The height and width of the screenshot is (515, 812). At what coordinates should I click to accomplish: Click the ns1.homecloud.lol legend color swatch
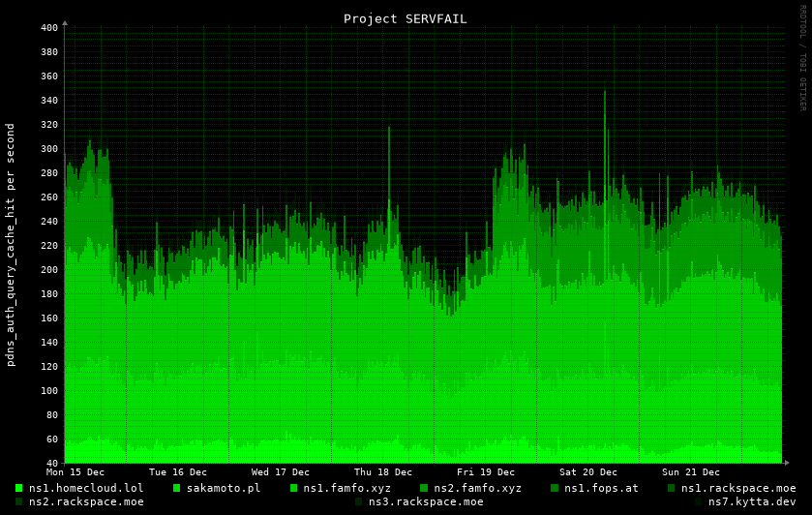19,488
